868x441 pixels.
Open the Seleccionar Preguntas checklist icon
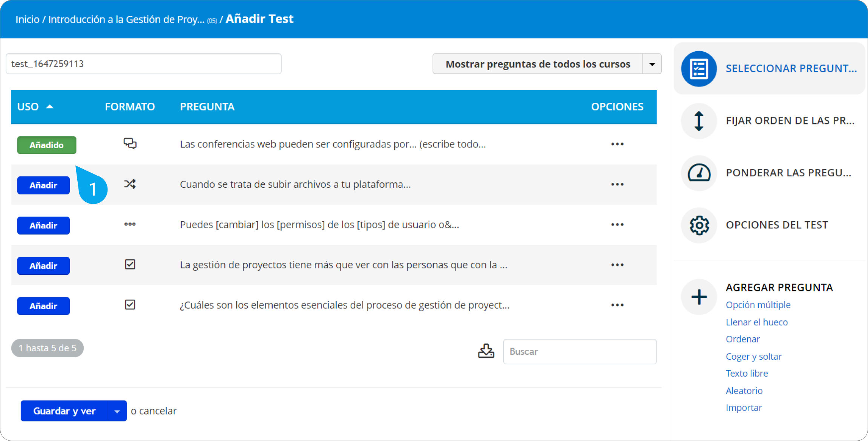[699, 69]
